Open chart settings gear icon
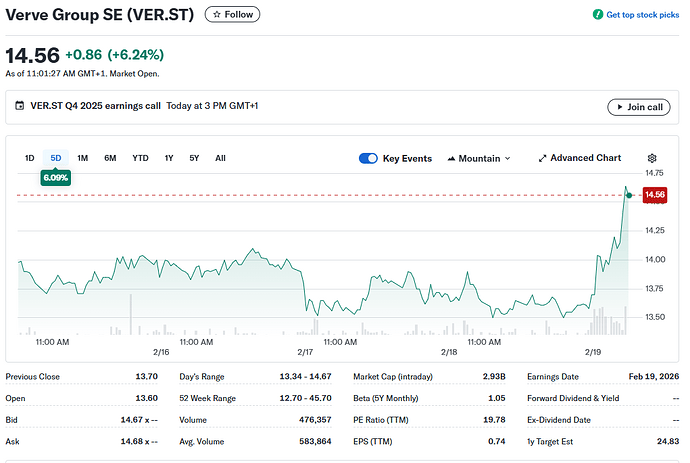The image size is (690, 463). pyautogui.click(x=652, y=158)
